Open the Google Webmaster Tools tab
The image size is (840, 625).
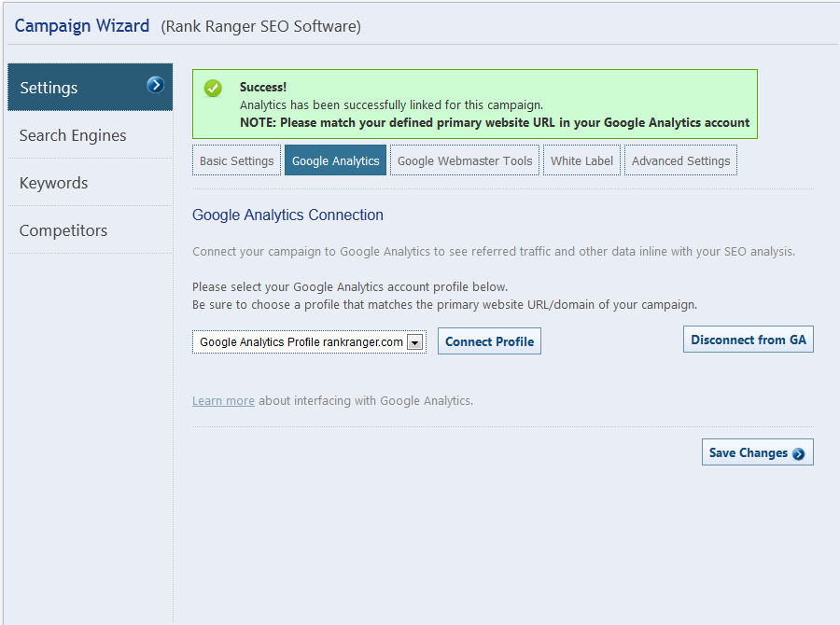(x=465, y=160)
